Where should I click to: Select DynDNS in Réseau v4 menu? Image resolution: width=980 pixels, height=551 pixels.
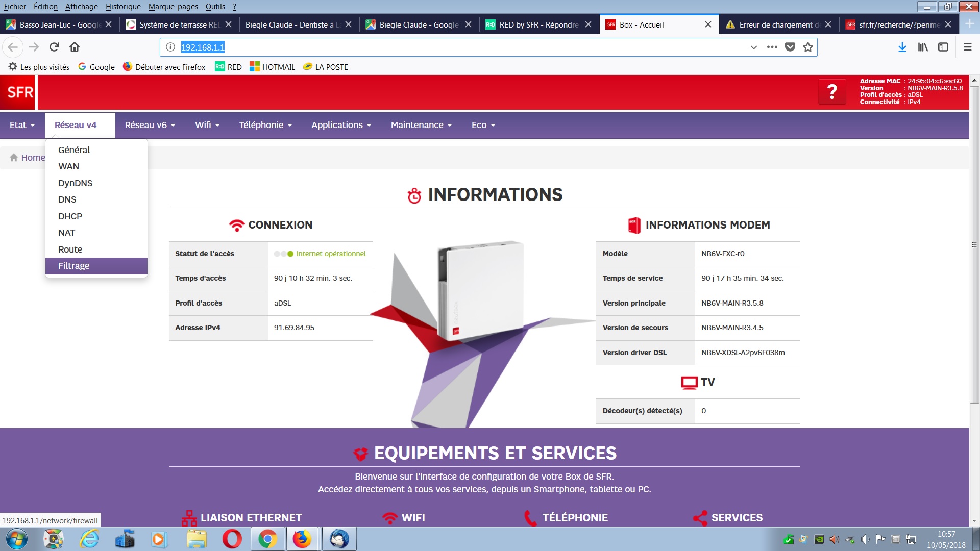click(96, 183)
